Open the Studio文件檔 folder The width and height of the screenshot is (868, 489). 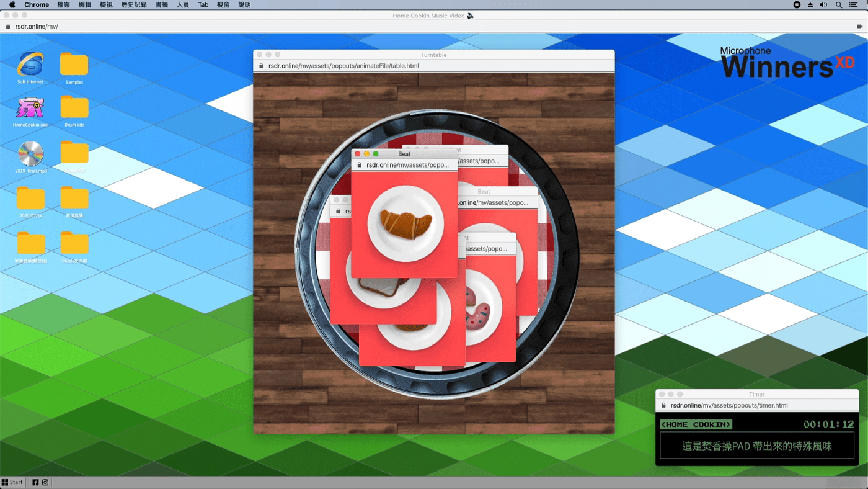pyautogui.click(x=74, y=246)
